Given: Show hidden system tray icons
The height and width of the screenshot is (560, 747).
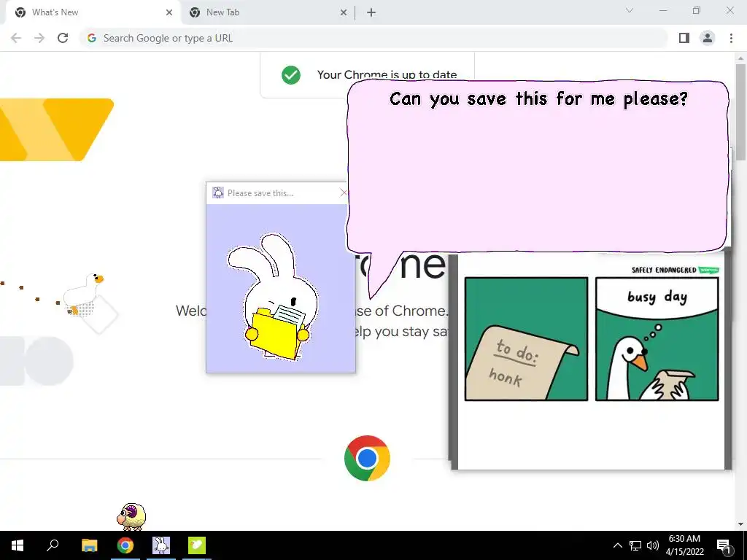Looking at the screenshot, I should coord(617,545).
